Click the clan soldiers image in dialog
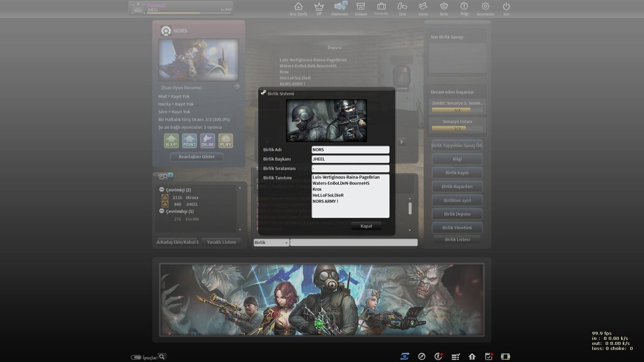The width and height of the screenshot is (644, 362). click(326, 121)
